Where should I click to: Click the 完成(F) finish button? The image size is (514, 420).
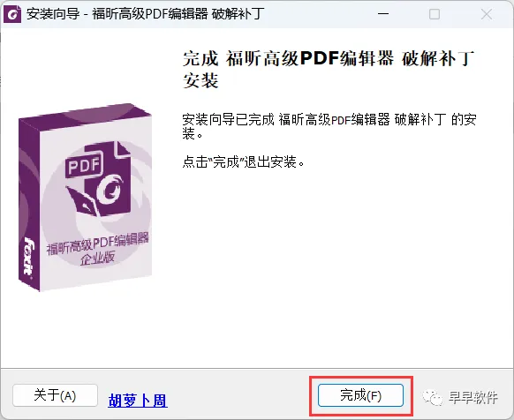pyautogui.click(x=360, y=395)
